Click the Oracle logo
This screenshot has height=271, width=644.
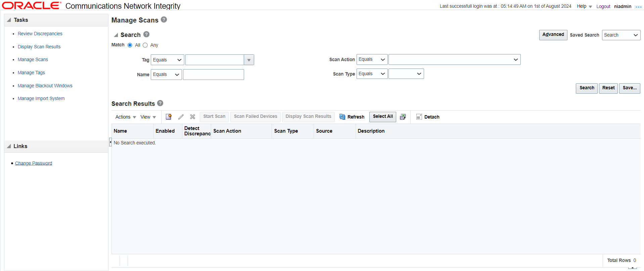pos(32,6)
